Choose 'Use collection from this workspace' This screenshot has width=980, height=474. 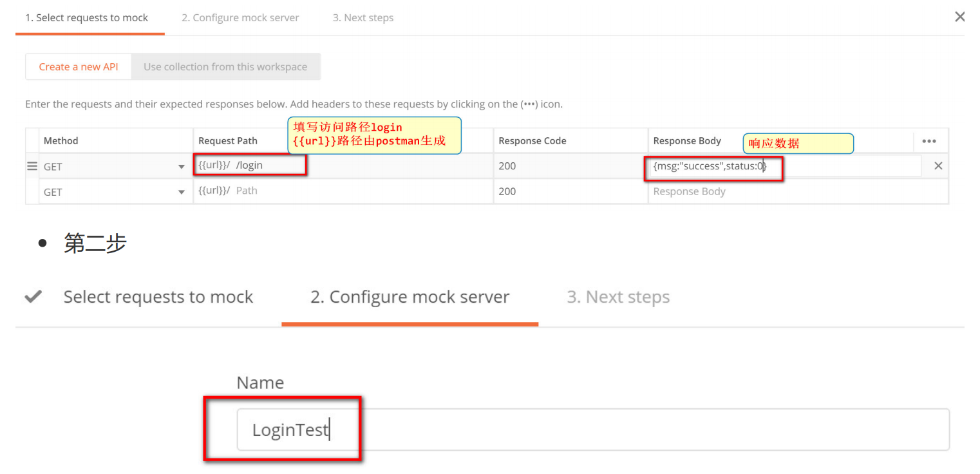coord(225,67)
